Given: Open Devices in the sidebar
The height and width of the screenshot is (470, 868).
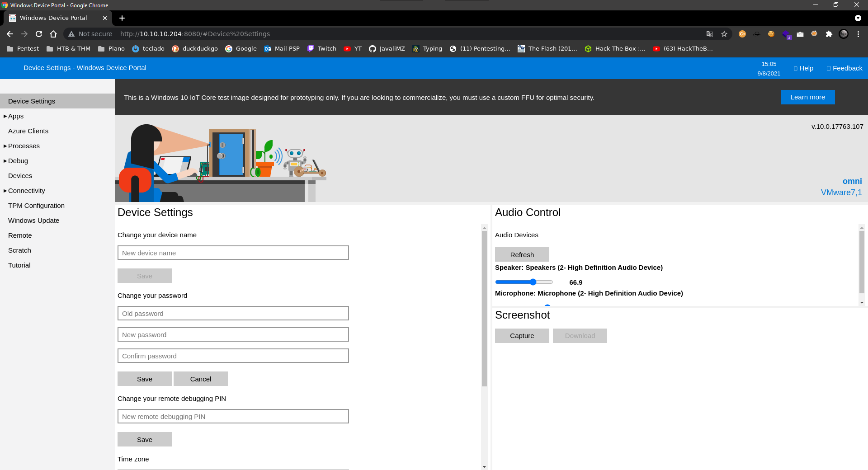Looking at the screenshot, I should tap(20, 176).
